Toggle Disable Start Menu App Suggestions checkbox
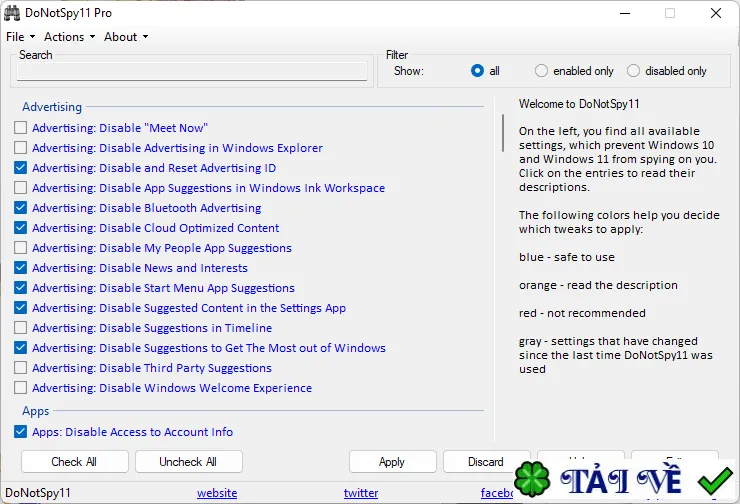The image size is (740, 504). tap(20, 287)
